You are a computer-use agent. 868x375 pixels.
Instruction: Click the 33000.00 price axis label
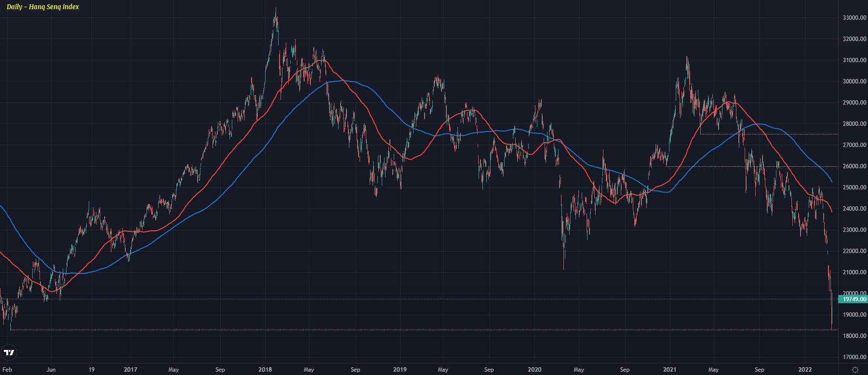854,18
